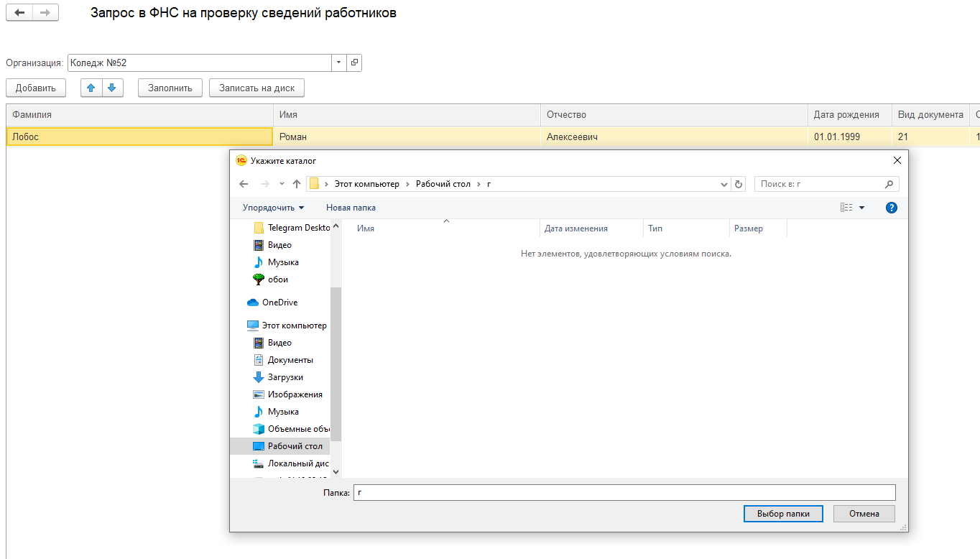Click Новая папка in the dialog toolbar

pos(351,208)
